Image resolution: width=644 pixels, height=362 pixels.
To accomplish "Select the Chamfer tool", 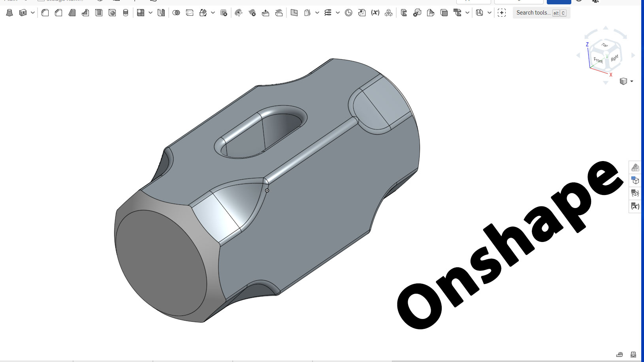I will click(x=58, y=13).
